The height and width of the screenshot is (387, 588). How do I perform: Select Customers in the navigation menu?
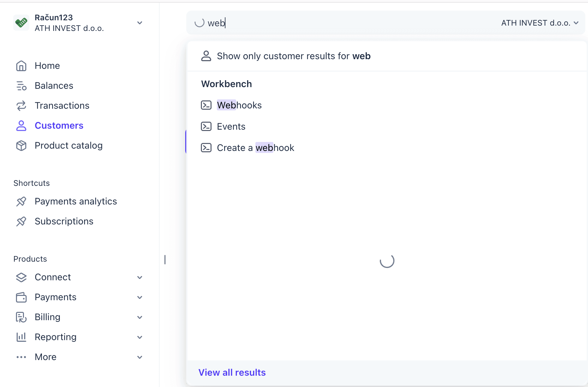tap(59, 125)
